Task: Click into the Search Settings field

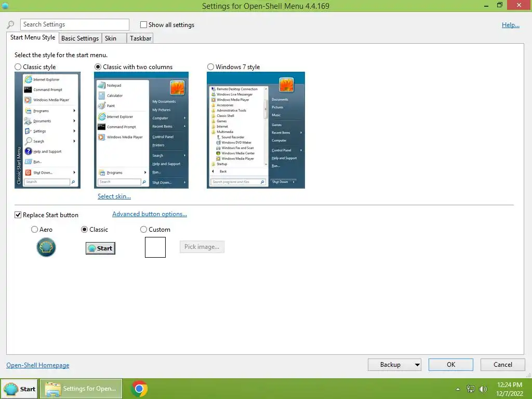Action: coord(75,24)
